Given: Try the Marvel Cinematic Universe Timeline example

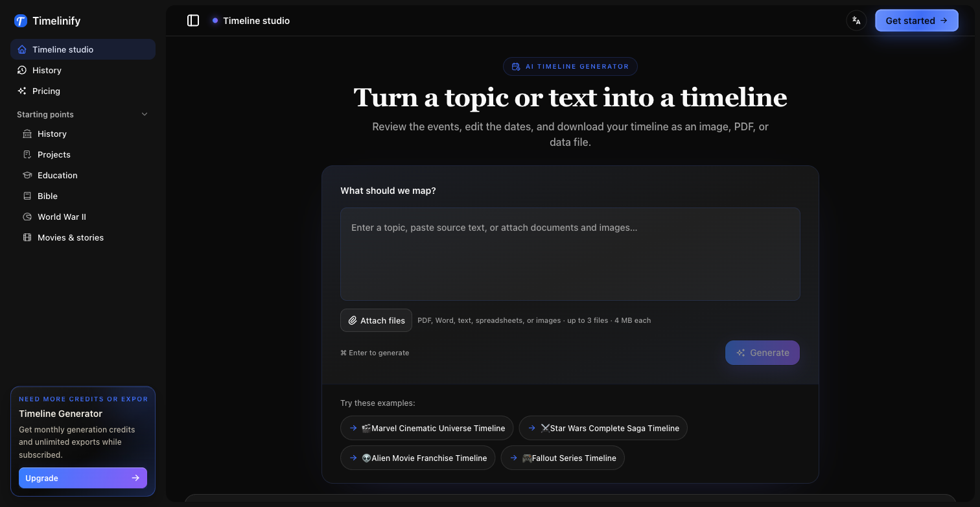Looking at the screenshot, I should coord(427,428).
